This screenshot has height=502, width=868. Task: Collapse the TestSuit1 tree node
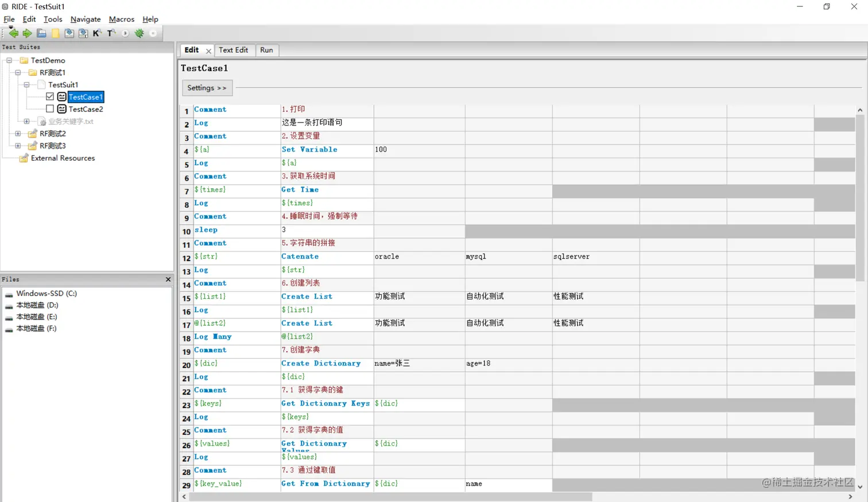point(26,85)
